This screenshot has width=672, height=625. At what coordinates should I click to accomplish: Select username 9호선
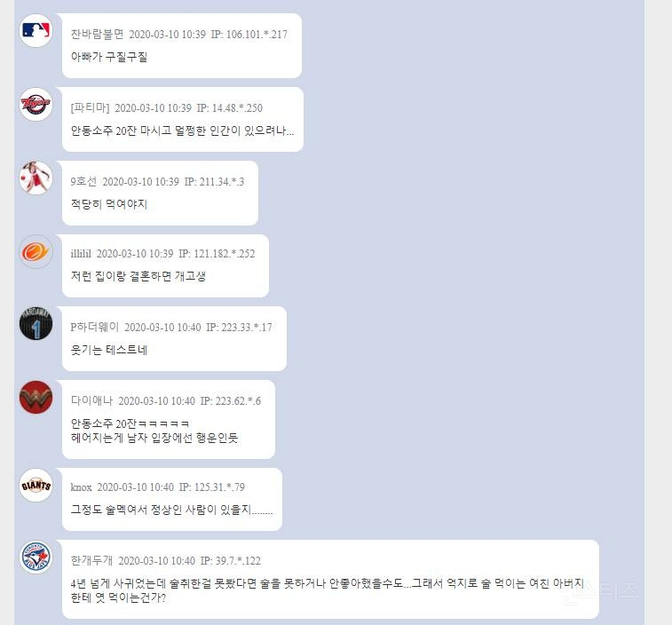click(83, 182)
